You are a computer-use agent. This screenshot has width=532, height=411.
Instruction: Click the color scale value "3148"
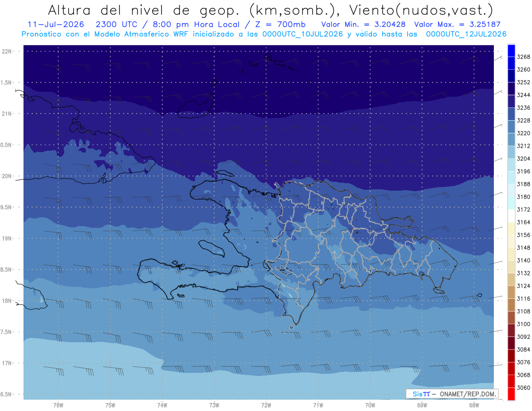[x=524, y=248]
